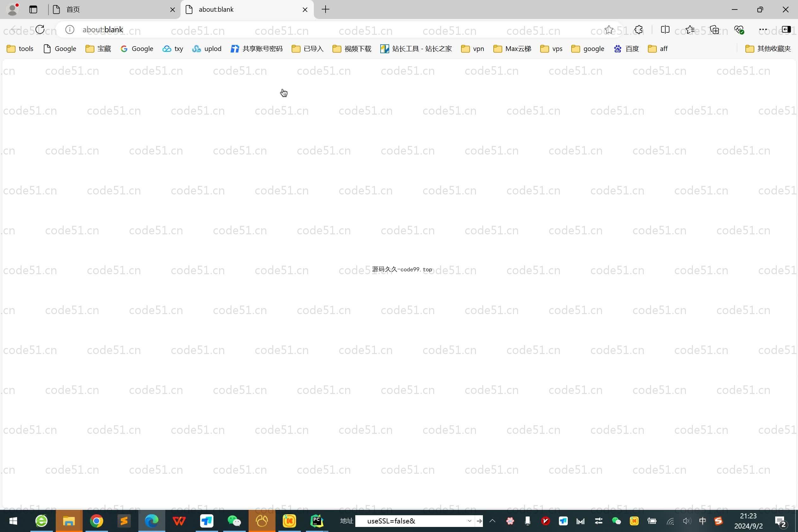Launch 360 browser from taskbar

pos(41,521)
